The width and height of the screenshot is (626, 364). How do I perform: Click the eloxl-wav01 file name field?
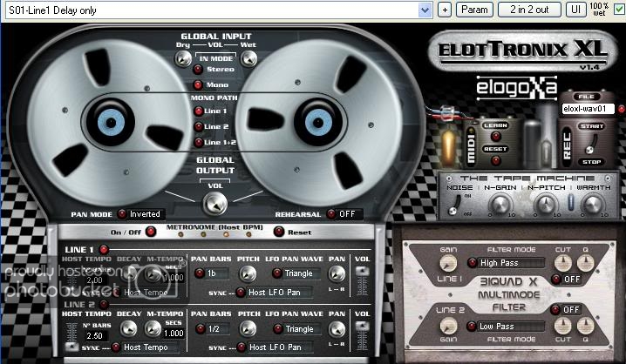click(x=588, y=109)
